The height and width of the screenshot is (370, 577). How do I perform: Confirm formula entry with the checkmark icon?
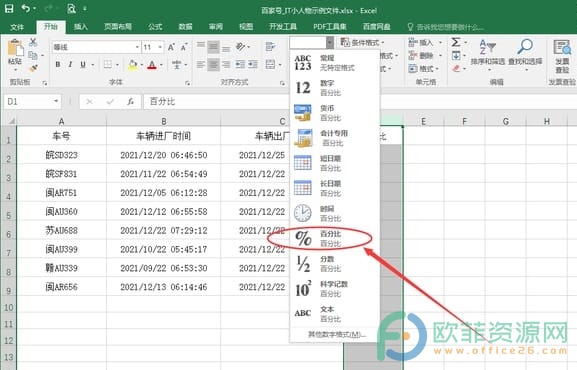(x=110, y=102)
